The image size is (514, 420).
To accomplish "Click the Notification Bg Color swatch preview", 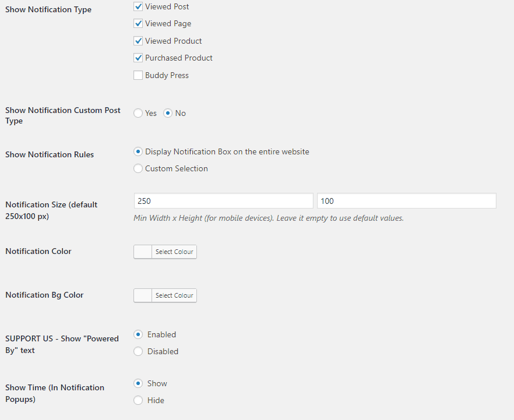I will click(x=143, y=295).
